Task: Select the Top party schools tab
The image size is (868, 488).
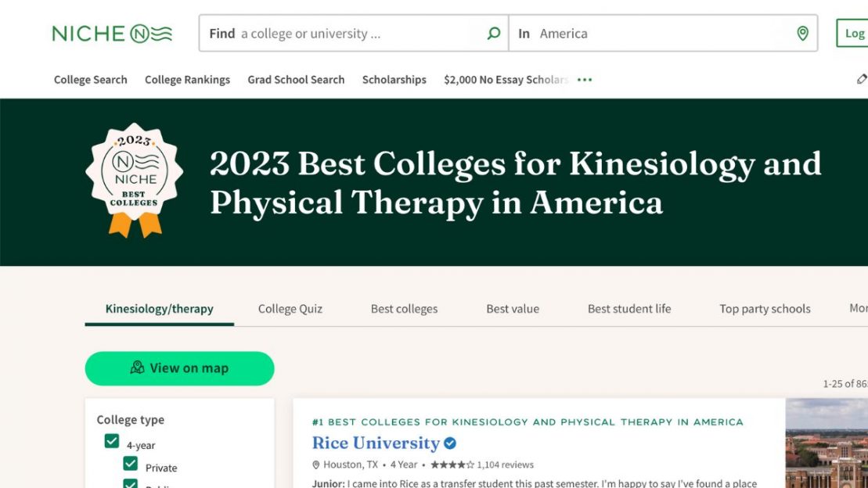Action: coord(765,309)
